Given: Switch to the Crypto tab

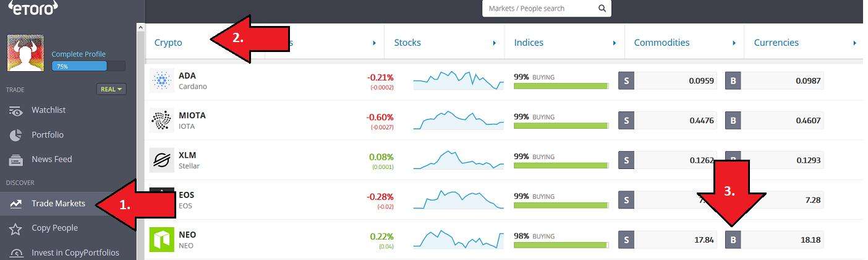Looking at the screenshot, I should [168, 43].
